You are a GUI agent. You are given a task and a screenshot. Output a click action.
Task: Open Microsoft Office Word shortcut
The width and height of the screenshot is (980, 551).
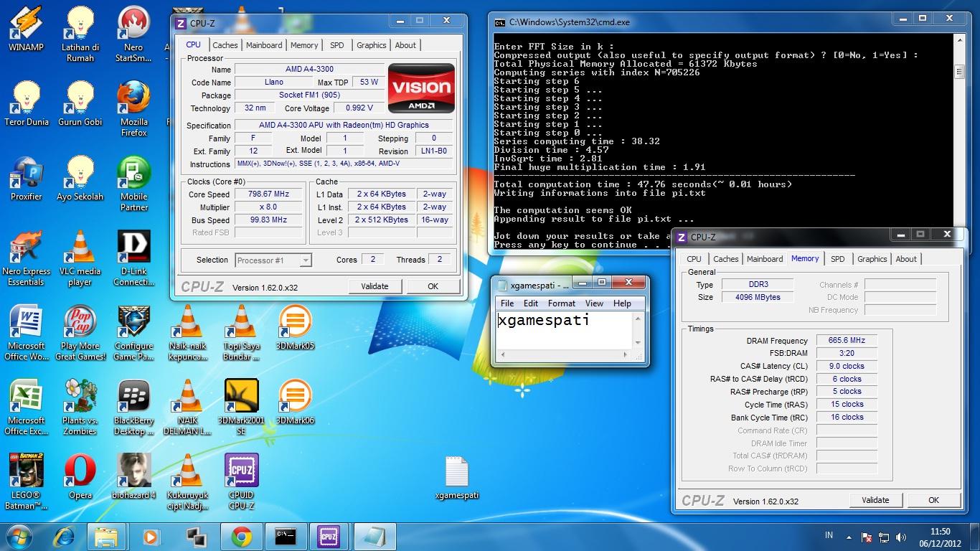tap(26, 332)
